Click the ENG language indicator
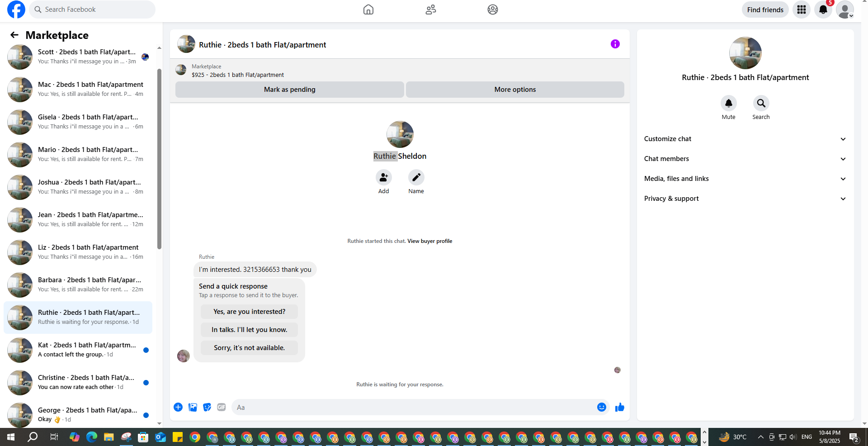868x446 pixels. 807,437
